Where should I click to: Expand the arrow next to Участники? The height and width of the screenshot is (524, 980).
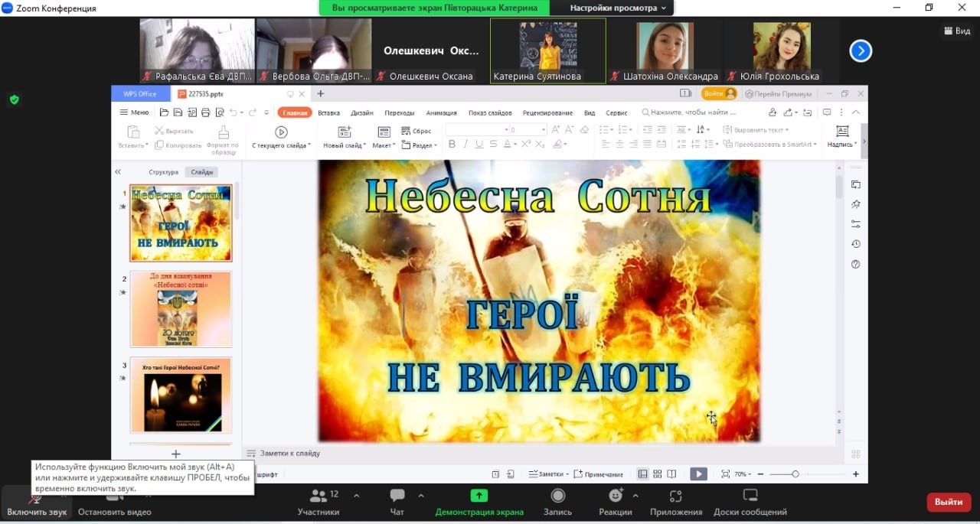(356, 496)
